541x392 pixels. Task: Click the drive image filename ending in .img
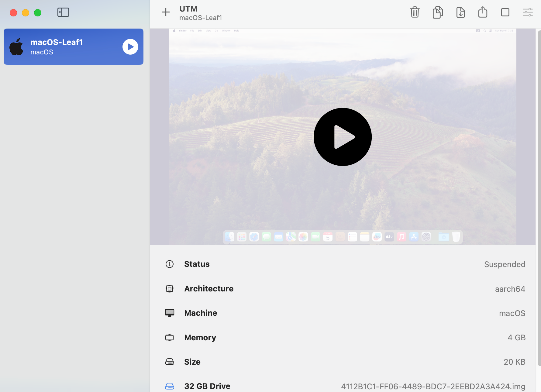coord(433,387)
